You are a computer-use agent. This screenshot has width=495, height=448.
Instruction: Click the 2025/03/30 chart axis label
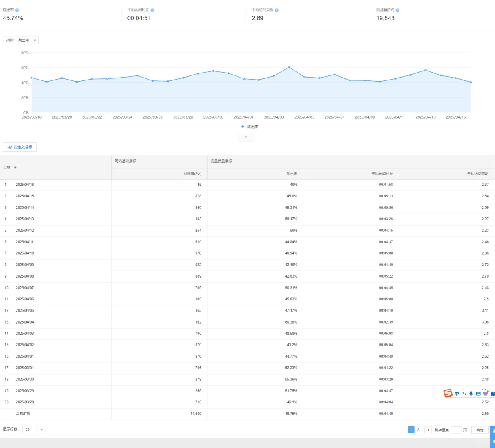(x=213, y=117)
